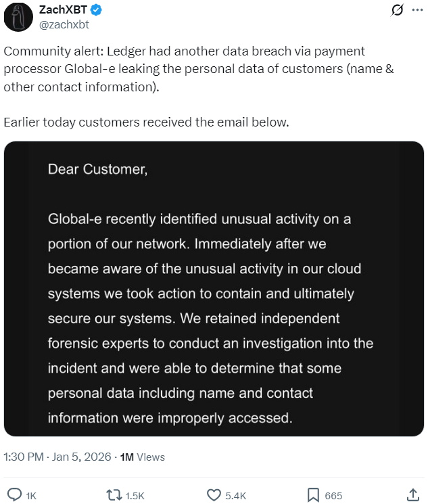
Task: Click the reply speech bubble icon
Action: tap(13, 495)
